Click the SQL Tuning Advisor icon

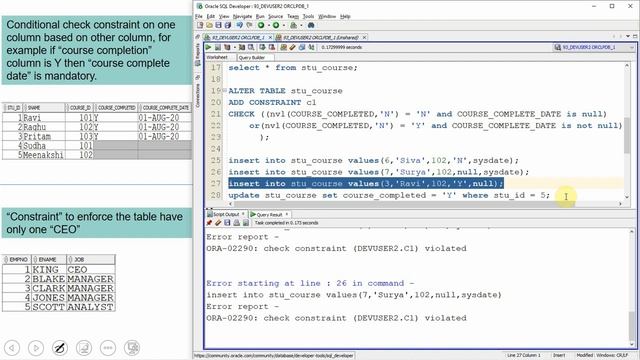251,47
